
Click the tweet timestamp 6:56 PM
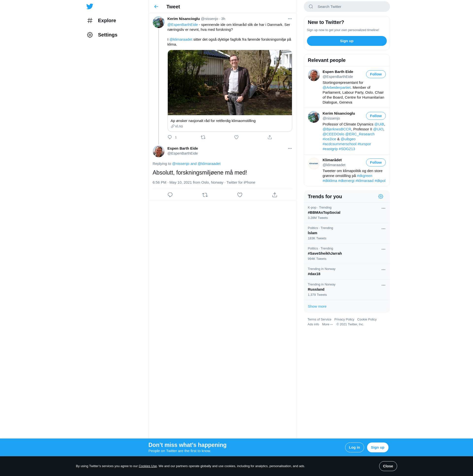[159, 182]
